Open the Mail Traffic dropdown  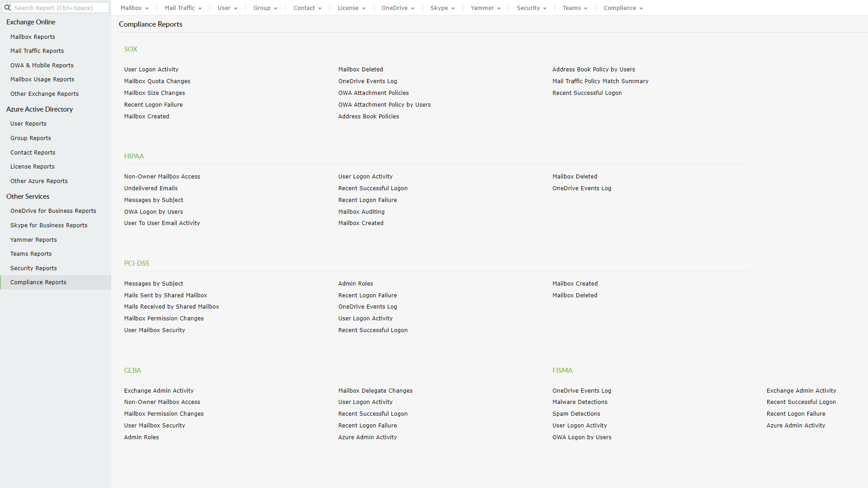pyautogui.click(x=183, y=8)
